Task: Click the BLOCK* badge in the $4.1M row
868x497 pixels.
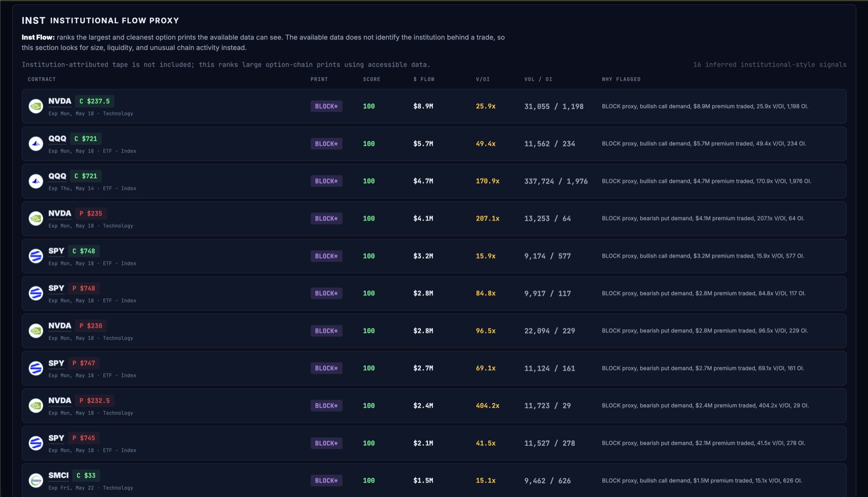Action: pos(326,218)
